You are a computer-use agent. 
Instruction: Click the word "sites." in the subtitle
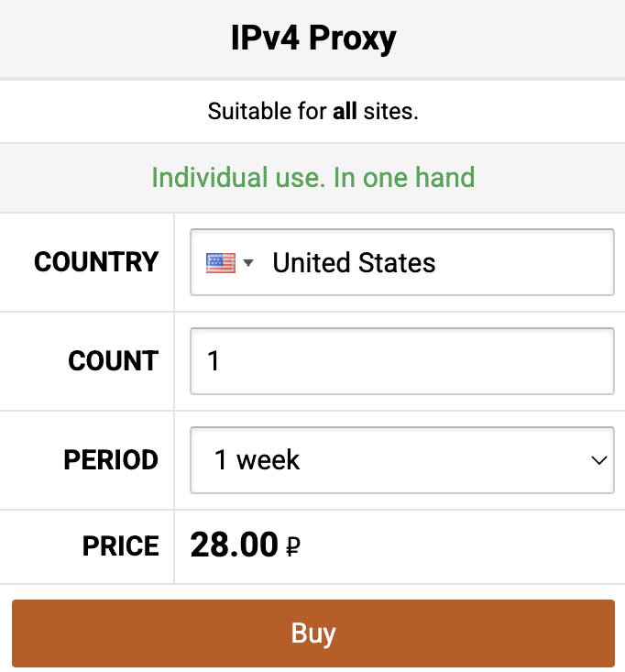coord(389,113)
